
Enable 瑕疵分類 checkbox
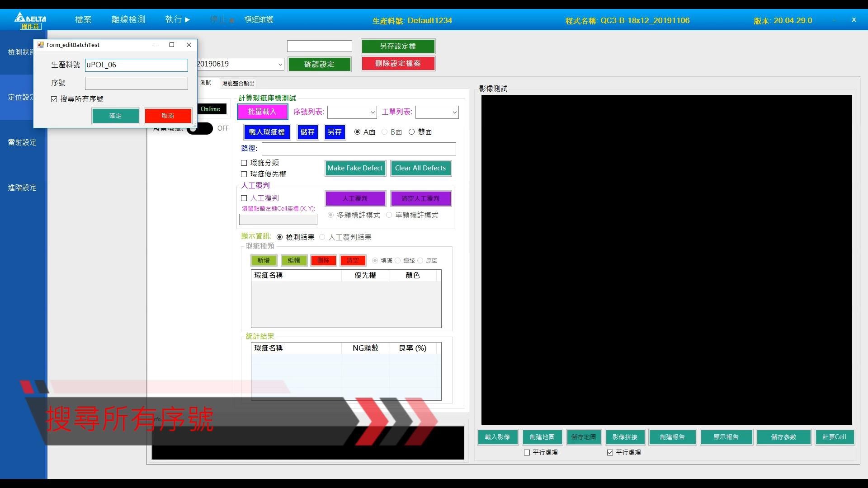(x=244, y=163)
